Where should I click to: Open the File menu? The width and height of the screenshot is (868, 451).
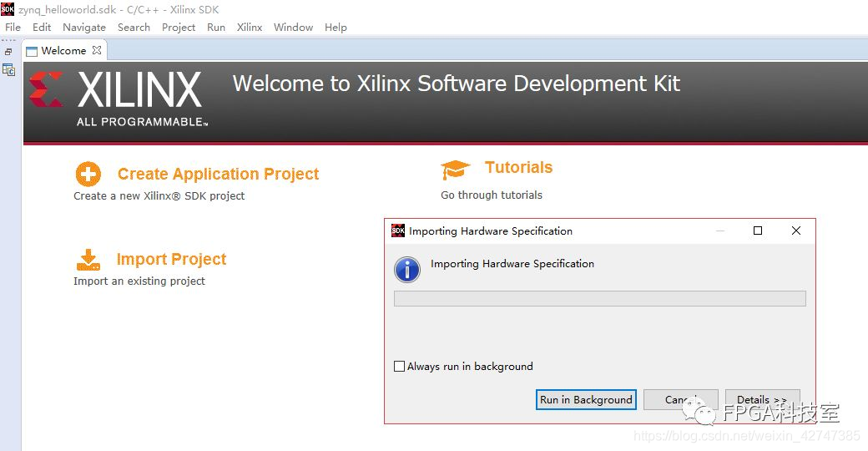coord(13,28)
